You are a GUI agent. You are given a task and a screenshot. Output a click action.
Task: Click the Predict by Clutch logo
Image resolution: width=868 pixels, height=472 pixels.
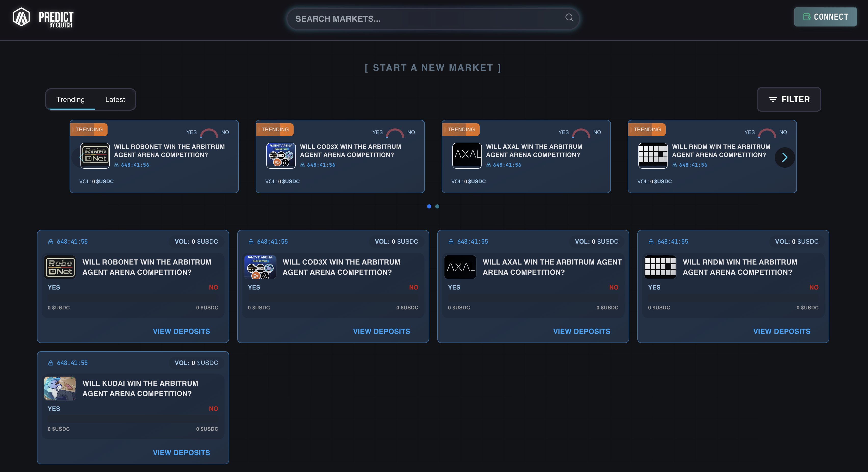[43, 18]
